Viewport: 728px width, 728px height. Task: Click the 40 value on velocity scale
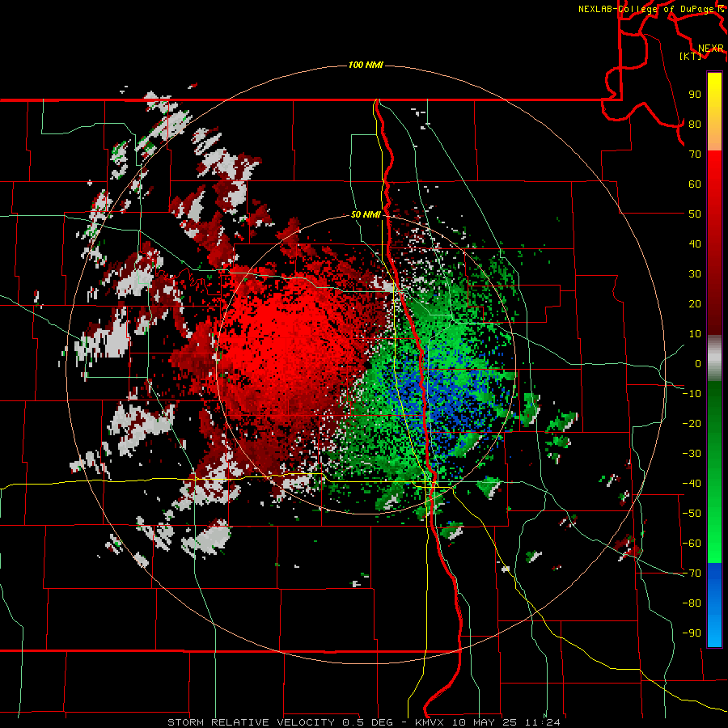point(695,244)
